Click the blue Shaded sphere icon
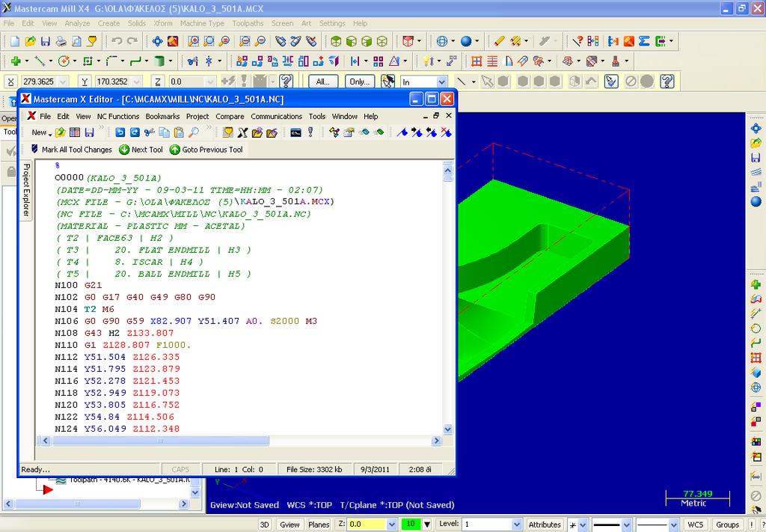Image resolution: width=766 pixels, height=532 pixels. tap(467, 41)
